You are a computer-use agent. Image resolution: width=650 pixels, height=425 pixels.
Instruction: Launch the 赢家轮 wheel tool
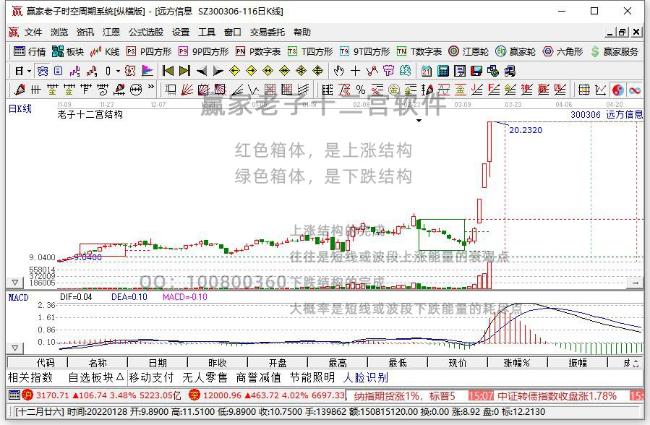[x=516, y=51]
